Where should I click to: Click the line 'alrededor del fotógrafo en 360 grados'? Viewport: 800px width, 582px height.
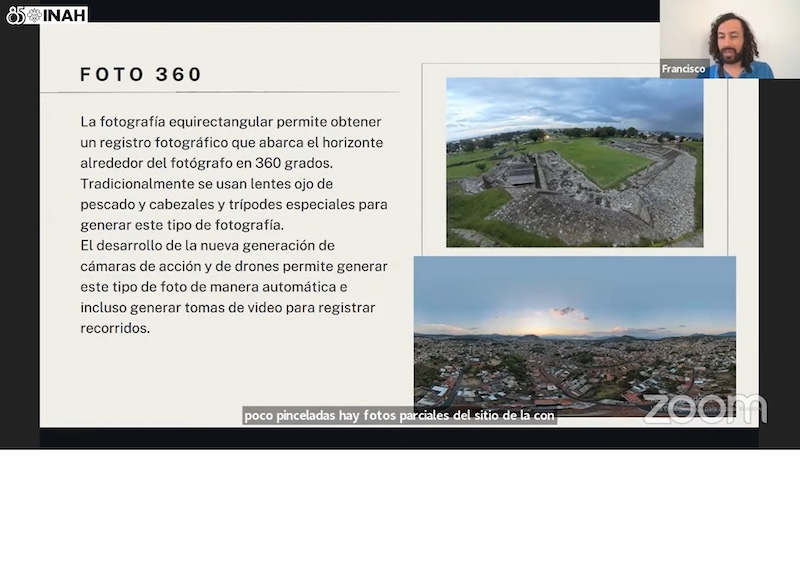pyautogui.click(x=206, y=163)
